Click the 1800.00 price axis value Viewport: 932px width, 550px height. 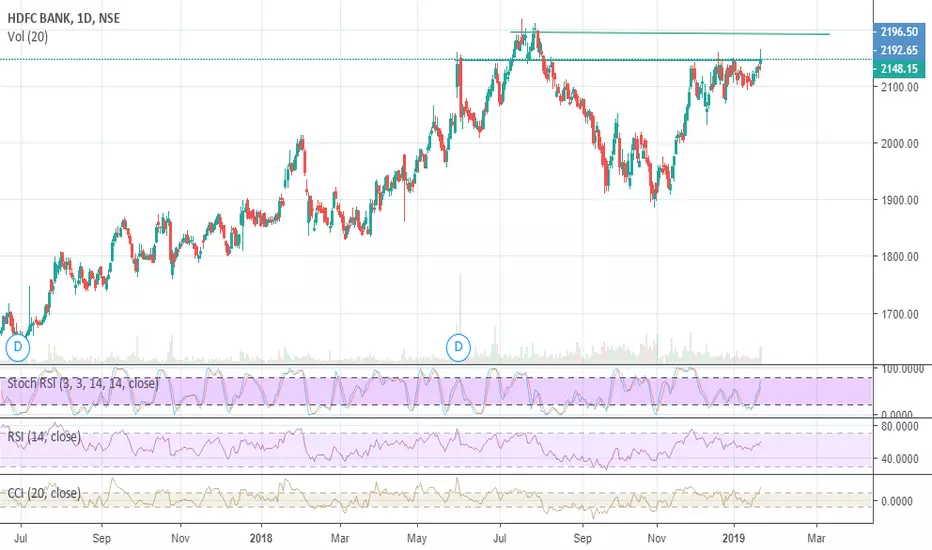(x=899, y=257)
